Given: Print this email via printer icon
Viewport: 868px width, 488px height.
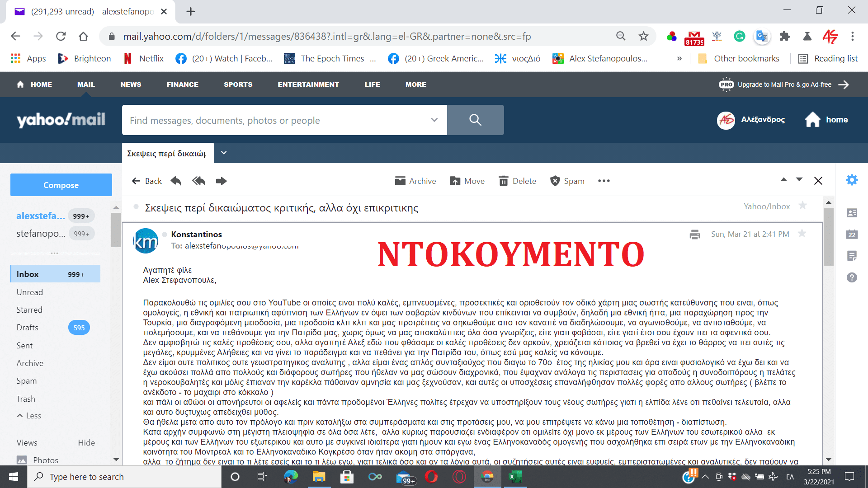Looking at the screenshot, I should coord(695,235).
